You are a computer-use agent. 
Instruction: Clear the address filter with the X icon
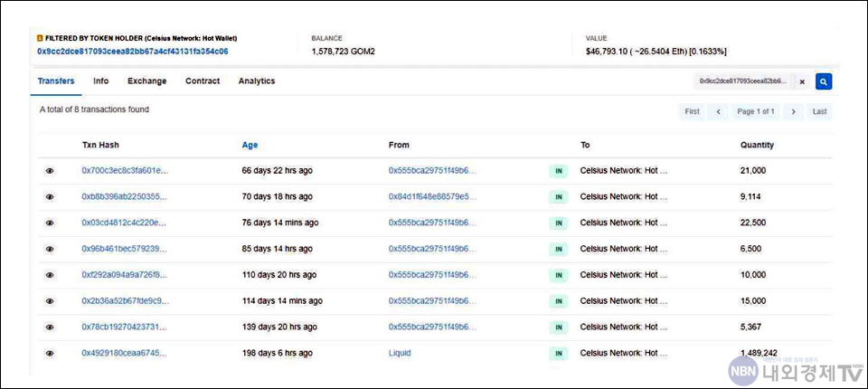pyautogui.click(x=801, y=81)
